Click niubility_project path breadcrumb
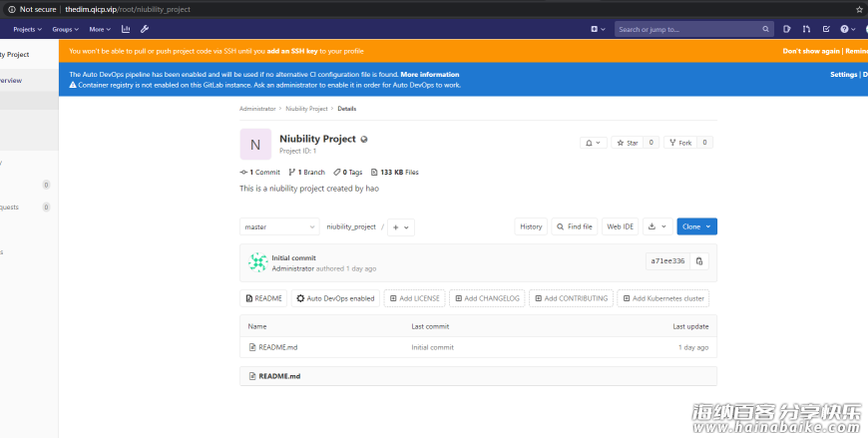Screen dimensions: 868x438 (351, 227)
